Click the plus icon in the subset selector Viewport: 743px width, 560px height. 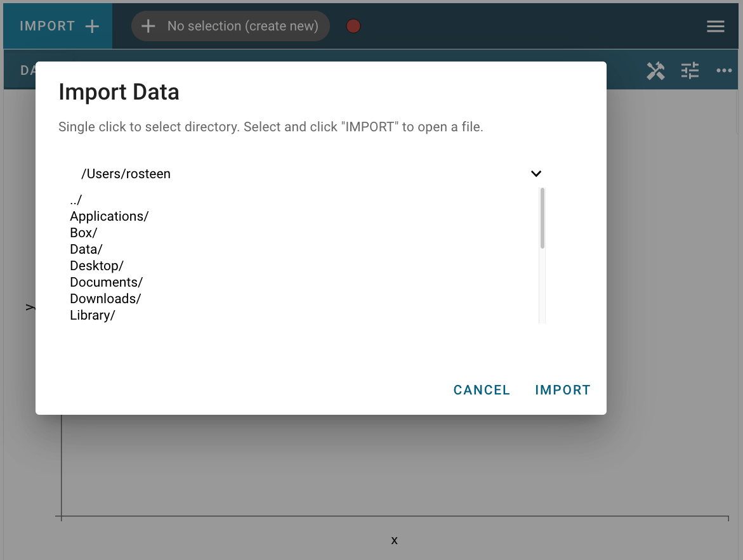[x=148, y=26]
